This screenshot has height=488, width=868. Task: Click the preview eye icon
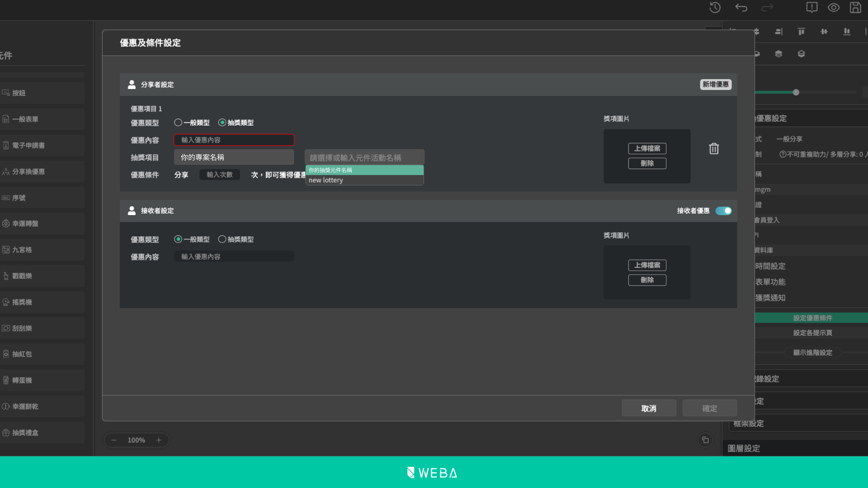834,8
